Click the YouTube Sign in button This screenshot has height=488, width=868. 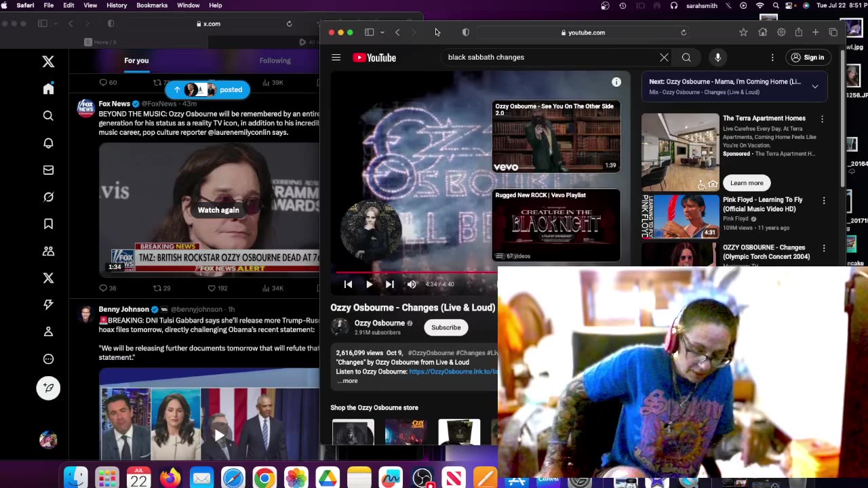tap(808, 58)
